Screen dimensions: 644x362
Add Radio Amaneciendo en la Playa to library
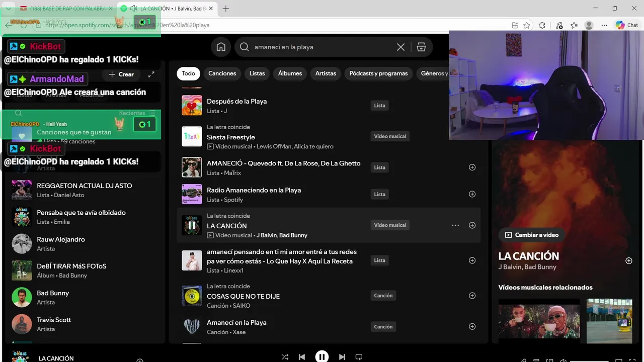(472, 194)
